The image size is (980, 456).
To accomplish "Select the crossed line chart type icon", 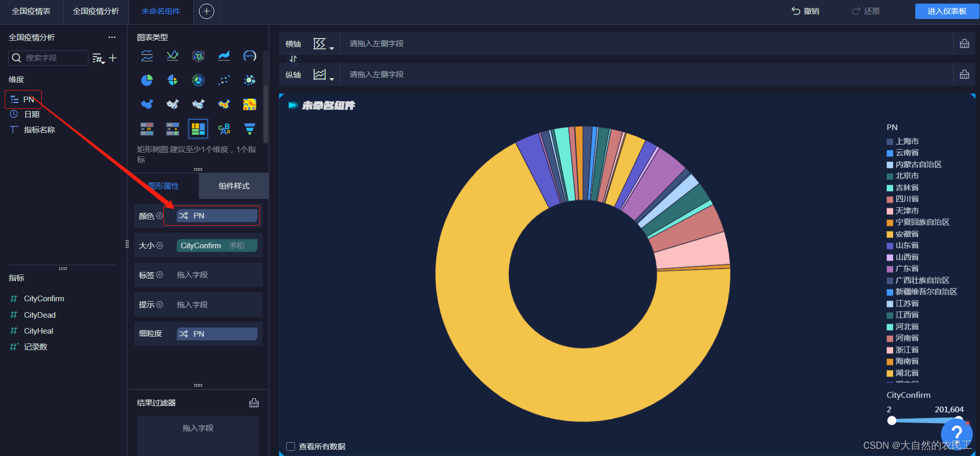I will click(173, 56).
